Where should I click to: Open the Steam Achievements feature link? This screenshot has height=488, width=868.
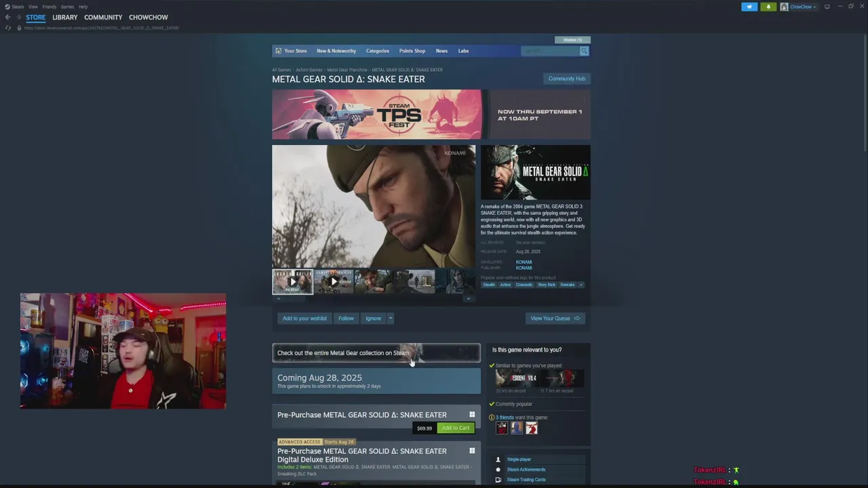(x=526, y=470)
